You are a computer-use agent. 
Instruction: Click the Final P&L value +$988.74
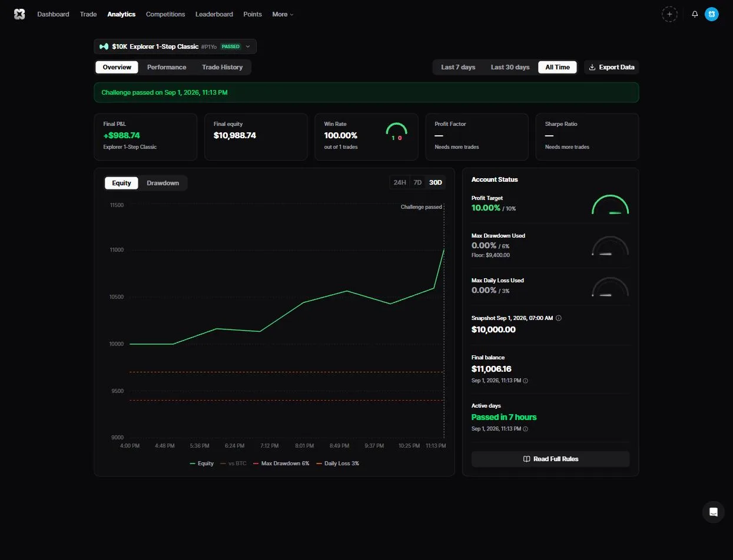click(x=121, y=135)
